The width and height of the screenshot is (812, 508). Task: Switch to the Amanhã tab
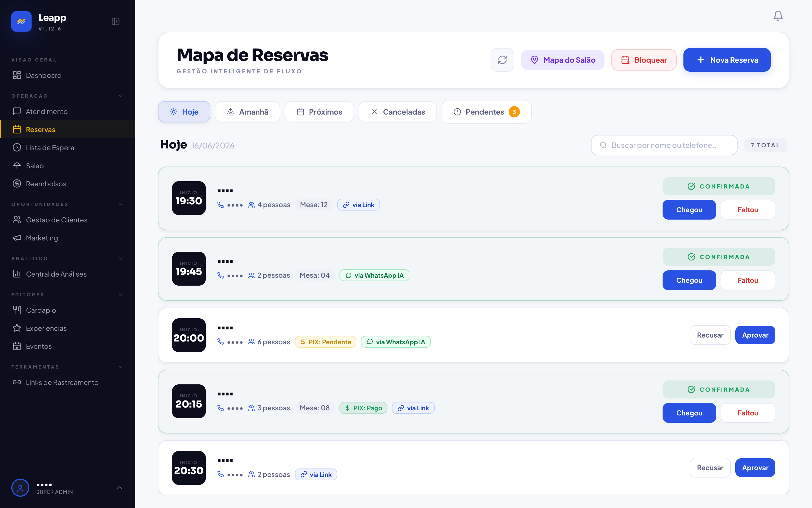point(247,112)
